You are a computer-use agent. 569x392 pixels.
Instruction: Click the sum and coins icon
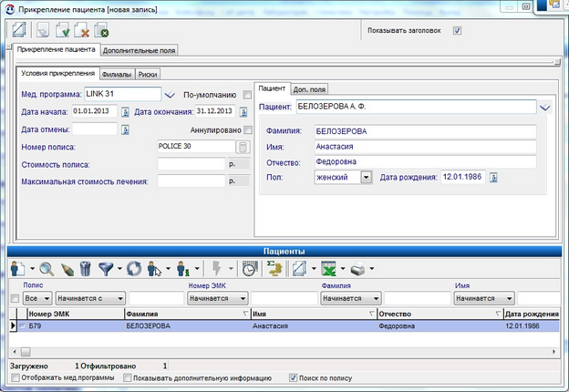coord(274,269)
